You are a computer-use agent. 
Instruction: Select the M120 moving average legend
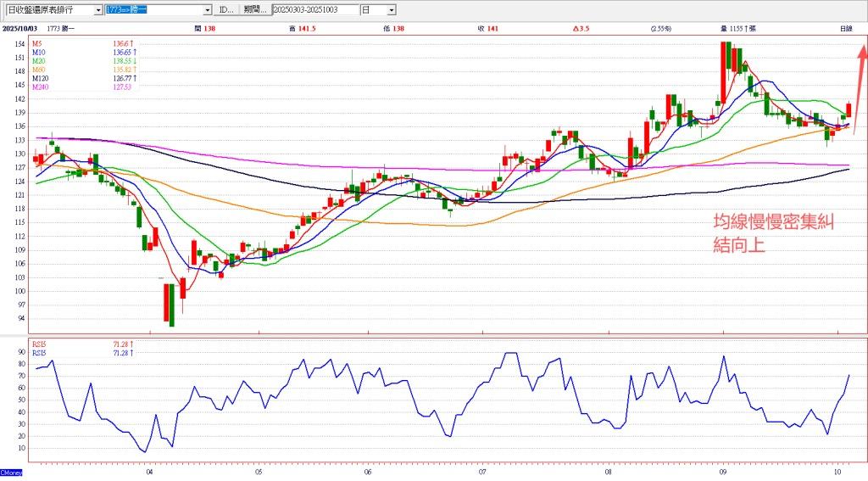click(x=40, y=79)
